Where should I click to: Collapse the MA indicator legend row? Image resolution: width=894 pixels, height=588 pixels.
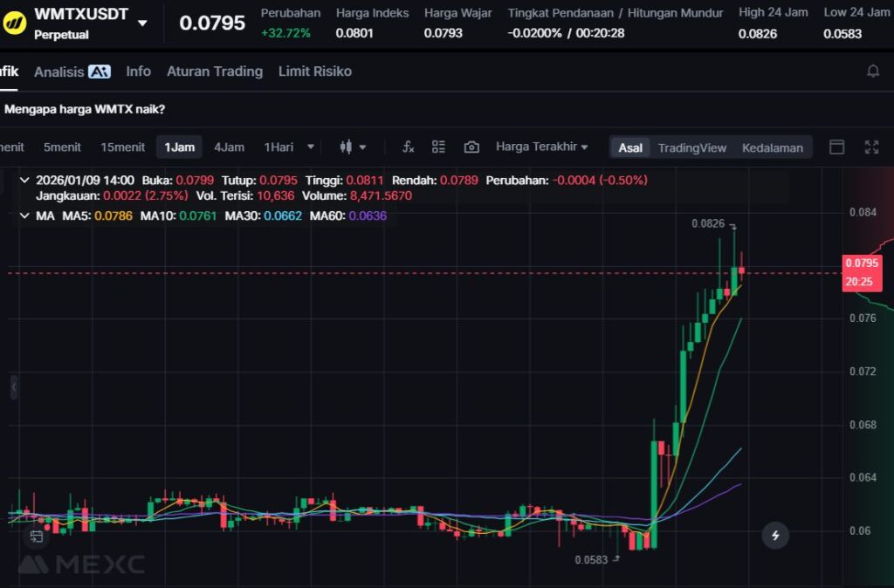point(24,215)
